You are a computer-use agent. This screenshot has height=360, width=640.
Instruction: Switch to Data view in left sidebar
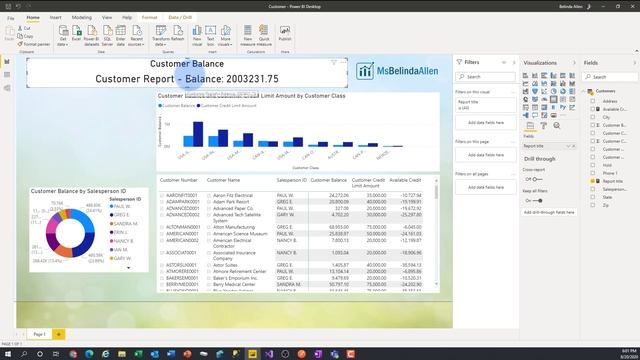coord(7,75)
